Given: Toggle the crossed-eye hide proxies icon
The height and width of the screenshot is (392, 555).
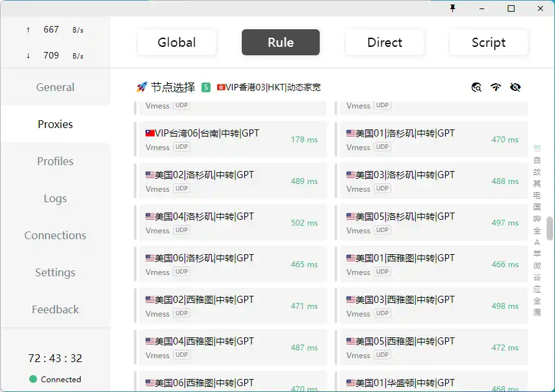Looking at the screenshot, I should [x=515, y=87].
